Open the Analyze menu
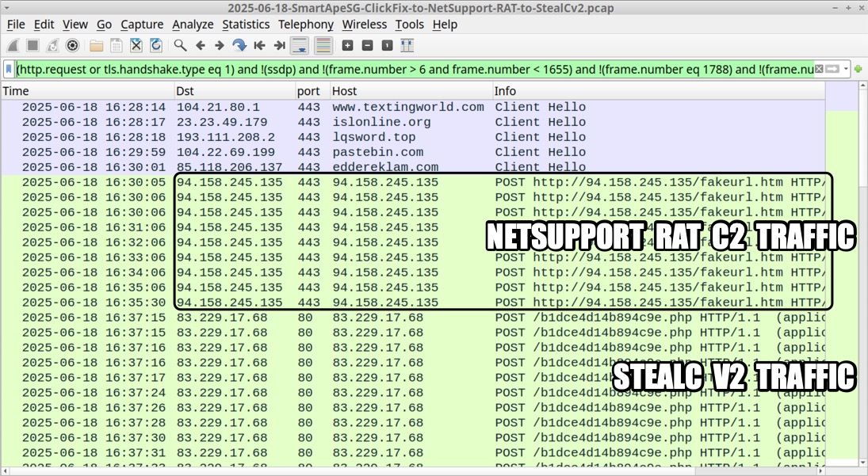 193,25
